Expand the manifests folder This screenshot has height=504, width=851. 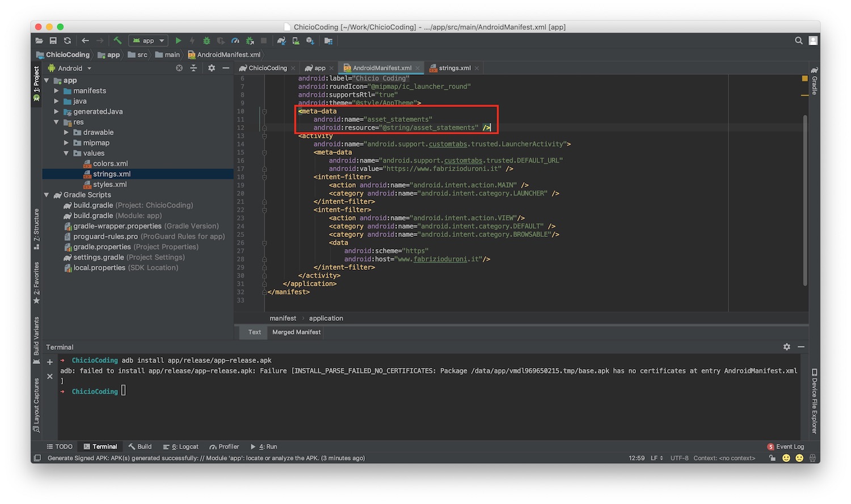point(56,91)
